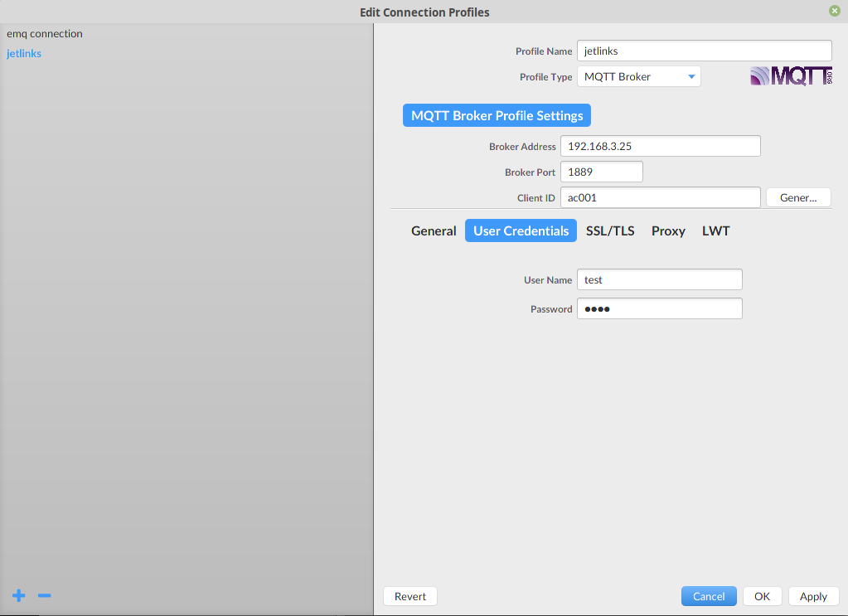
Task: Click the Password input field
Action: [659, 309]
